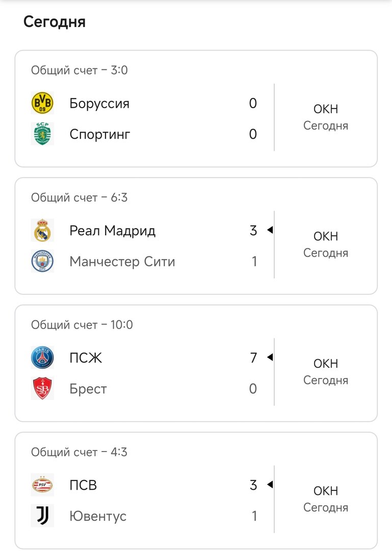Click the Real Madrid crest icon
Viewport: 392px width, 551px height.
tap(42, 231)
